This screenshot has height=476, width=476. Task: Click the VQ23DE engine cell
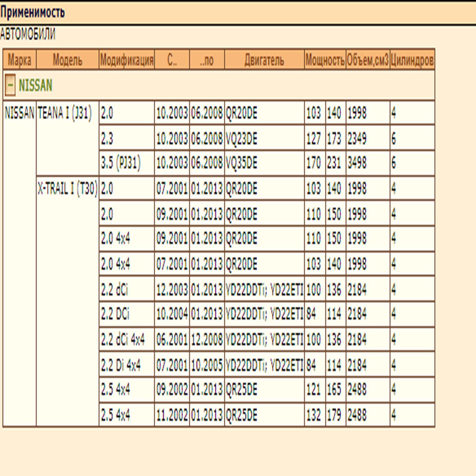(241, 138)
